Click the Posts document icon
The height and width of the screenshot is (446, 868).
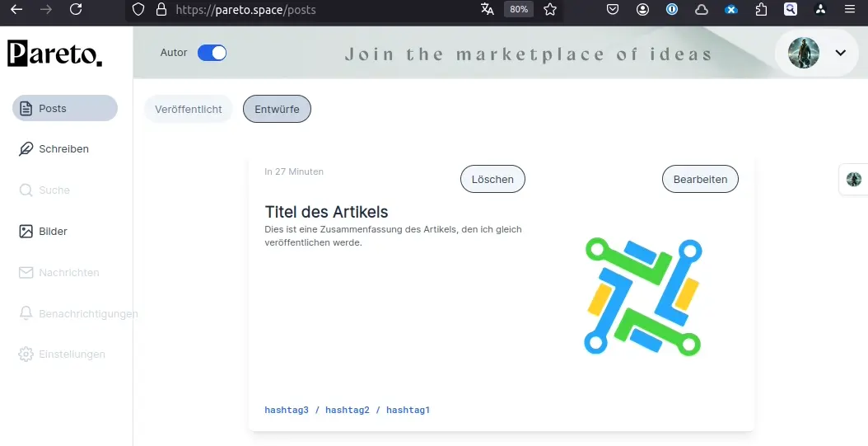pos(26,108)
